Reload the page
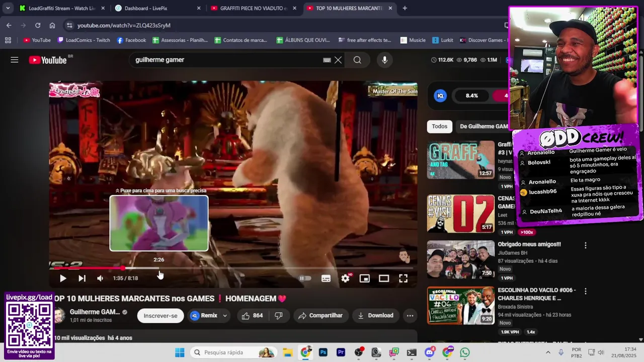The width and height of the screenshot is (644, 362). pyautogui.click(x=38, y=25)
